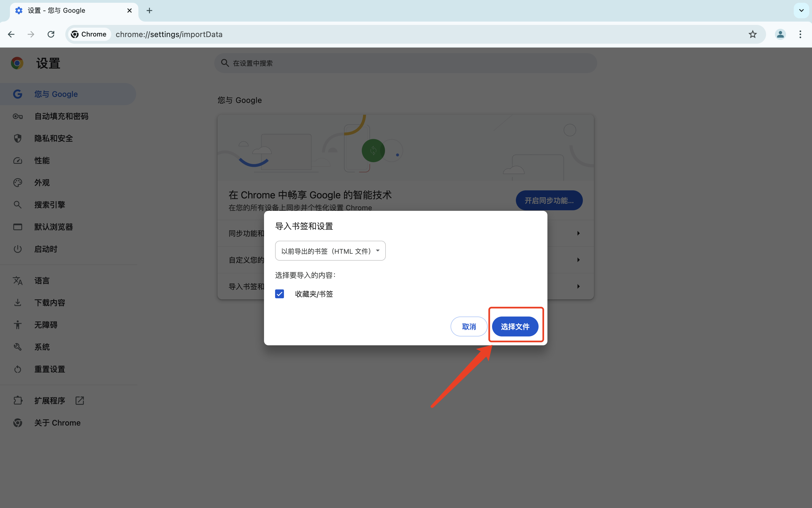Click the puzzle piece extensions icon
Image resolution: width=812 pixels, height=508 pixels.
click(x=17, y=401)
